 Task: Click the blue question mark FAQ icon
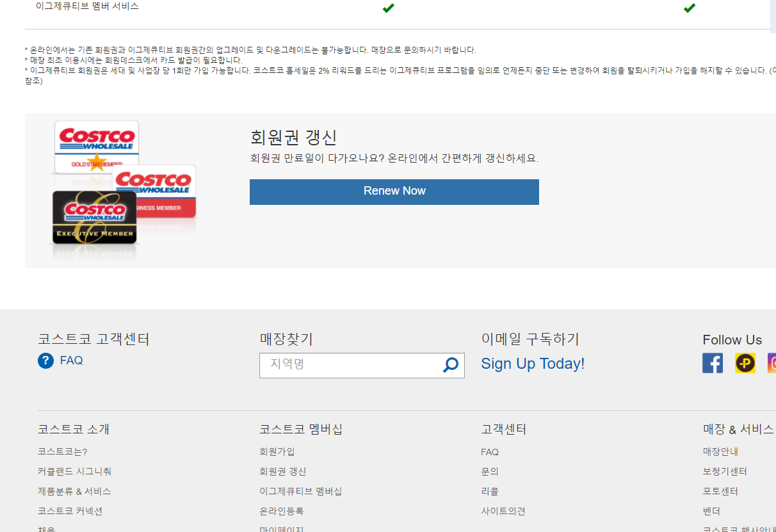[x=45, y=360]
